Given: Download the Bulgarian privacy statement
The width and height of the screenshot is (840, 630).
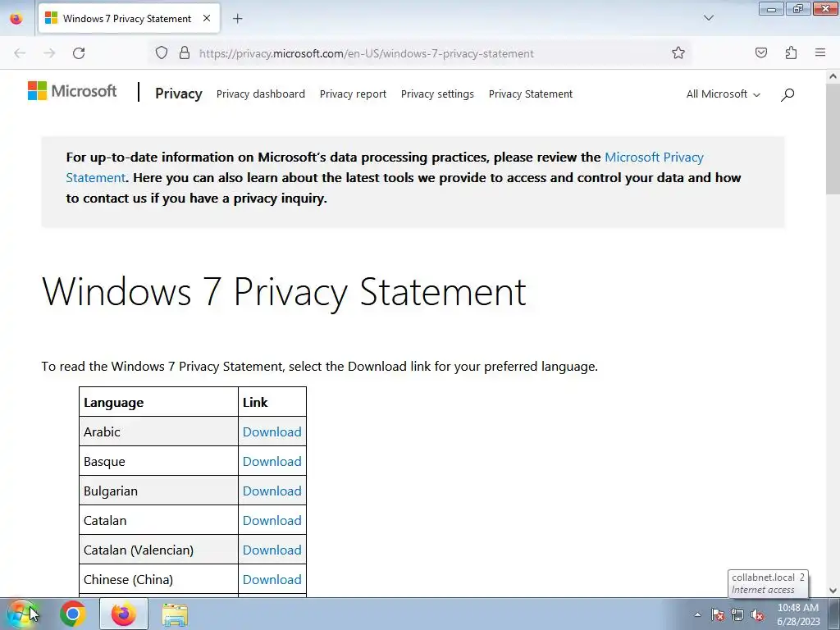Looking at the screenshot, I should click(x=272, y=491).
